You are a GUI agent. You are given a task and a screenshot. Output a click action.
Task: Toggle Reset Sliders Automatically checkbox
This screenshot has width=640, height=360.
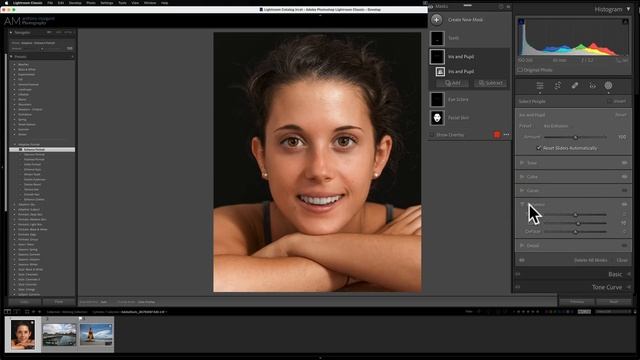[539, 148]
